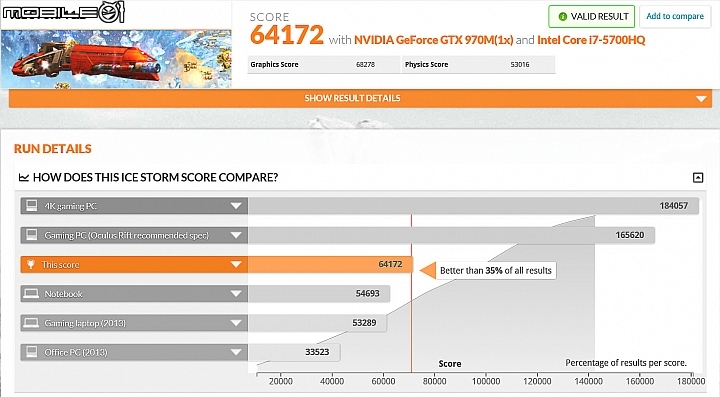Click the 64172 value on the orange This score bar

[390, 264]
